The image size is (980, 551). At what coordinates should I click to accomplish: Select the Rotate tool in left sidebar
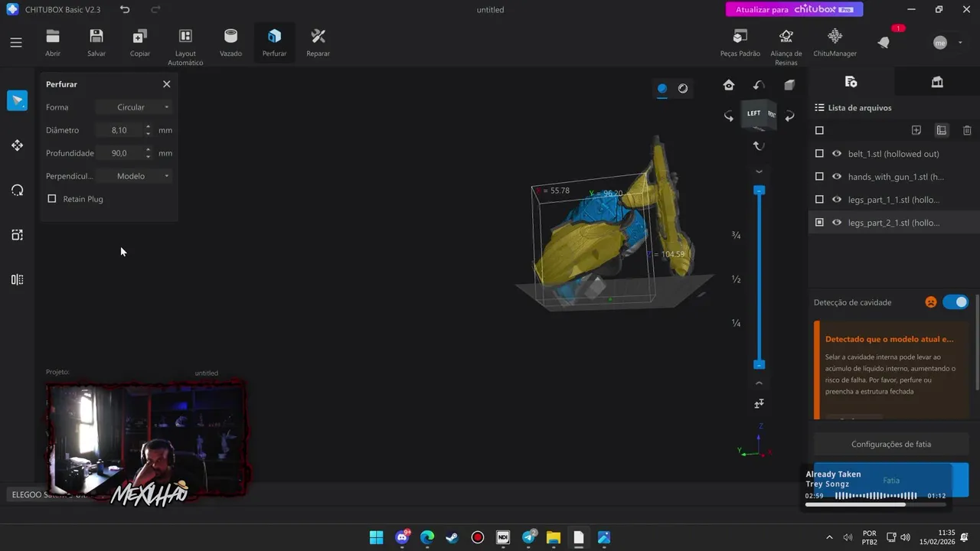click(x=17, y=191)
